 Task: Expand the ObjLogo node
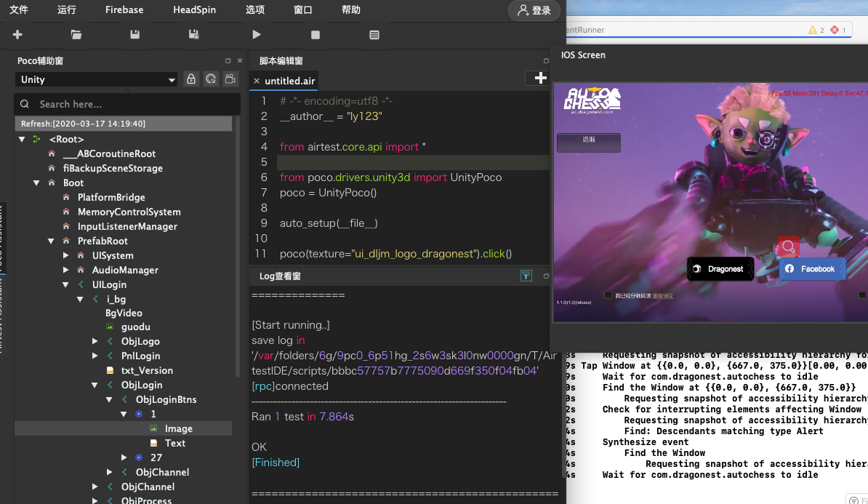point(95,341)
